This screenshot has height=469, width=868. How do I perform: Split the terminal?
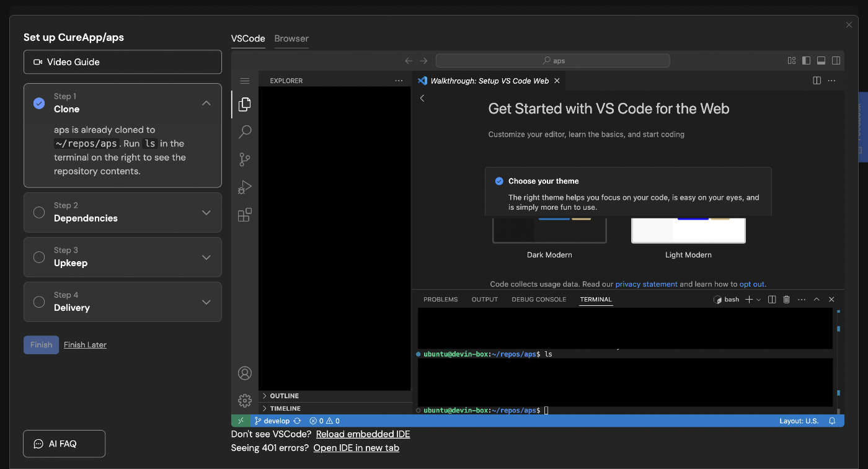(772, 299)
